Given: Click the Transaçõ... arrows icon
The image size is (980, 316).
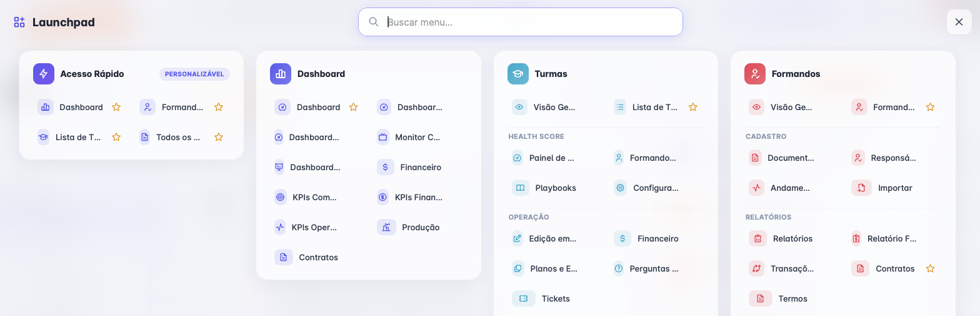Looking at the screenshot, I should 757,268.
